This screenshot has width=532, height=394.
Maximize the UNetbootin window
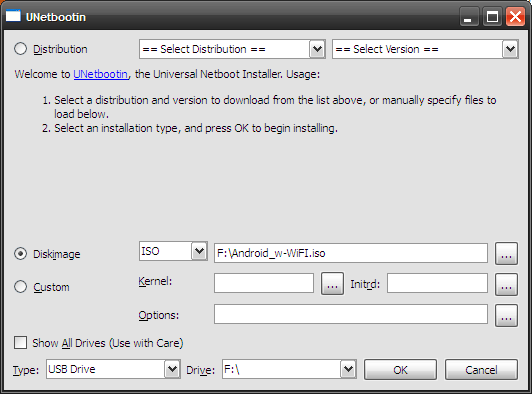492,17
